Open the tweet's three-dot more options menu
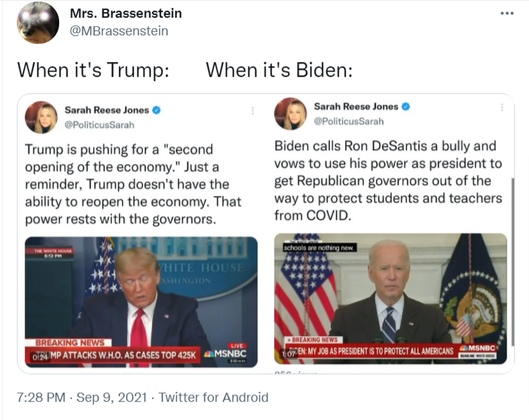Image resolution: width=529 pixels, height=420 pixels. point(507,13)
